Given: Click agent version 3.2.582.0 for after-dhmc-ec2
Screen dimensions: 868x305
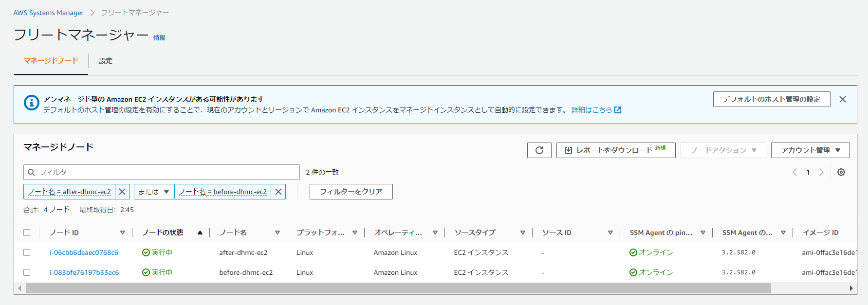Looking at the screenshot, I should (739, 252).
